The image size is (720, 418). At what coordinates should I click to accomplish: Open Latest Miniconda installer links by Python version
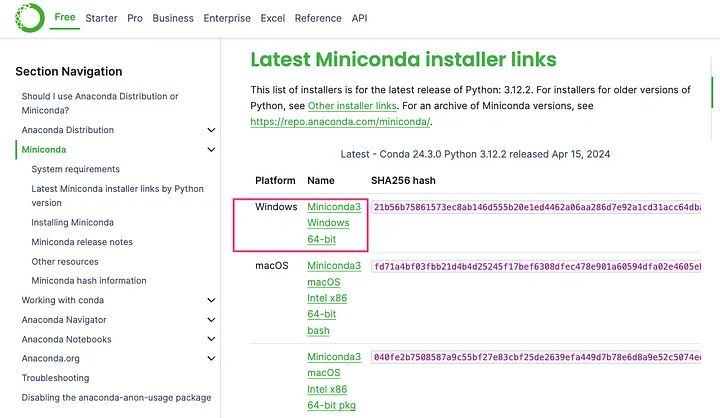pos(118,196)
